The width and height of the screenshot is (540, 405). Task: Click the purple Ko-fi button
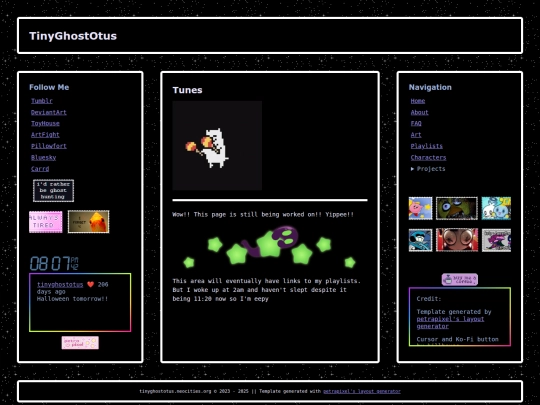(460, 279)
